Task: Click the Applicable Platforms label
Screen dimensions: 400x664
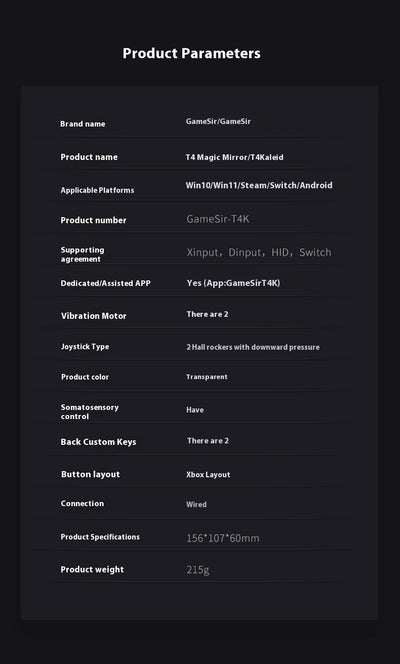Action: point(97,191)
